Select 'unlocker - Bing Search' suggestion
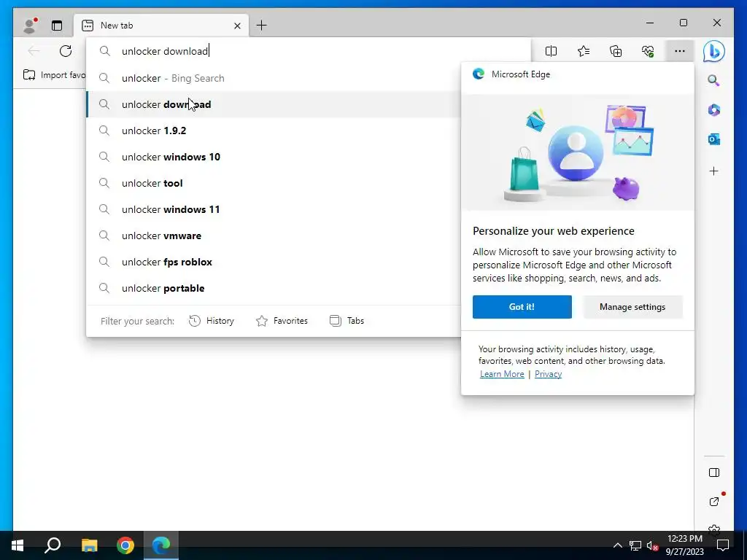Viewport: 747px width, 560px height. pyautogui.click(x=274, y=78)
